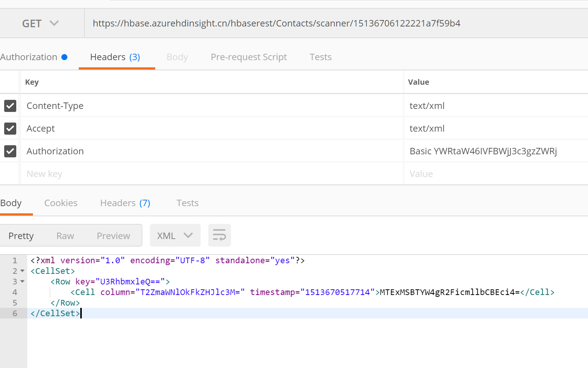588x368 pixels.
Task: Disable the Authorization header checkbox
Action: click(10, 151)
